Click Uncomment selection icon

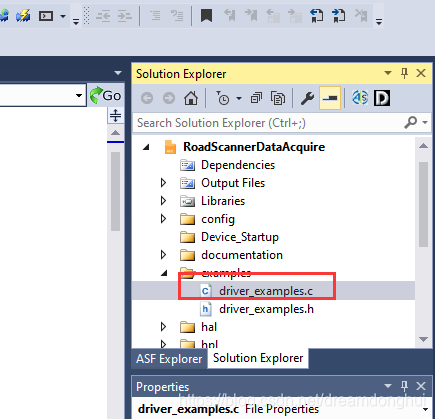coord(177,16)
